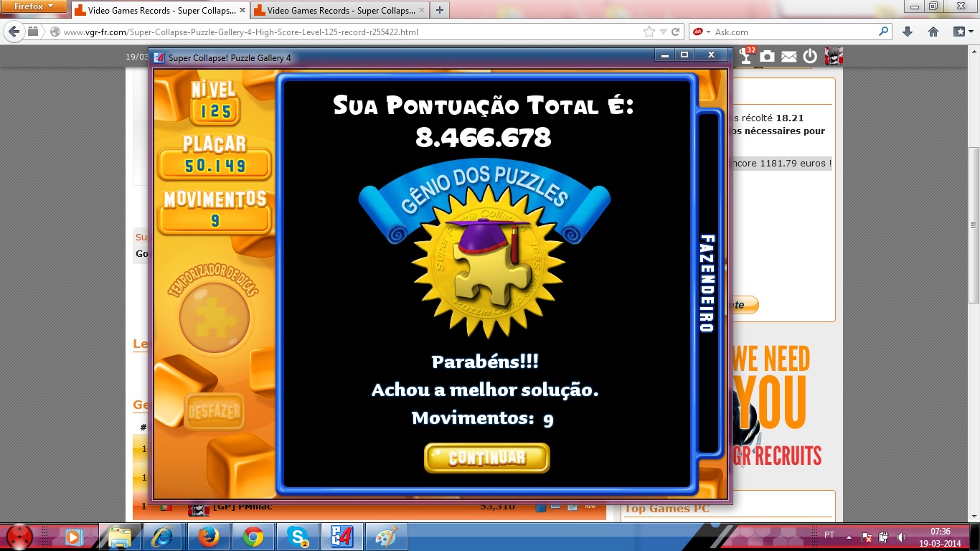Bookmark page with the star icon

(x=649, y=32)
